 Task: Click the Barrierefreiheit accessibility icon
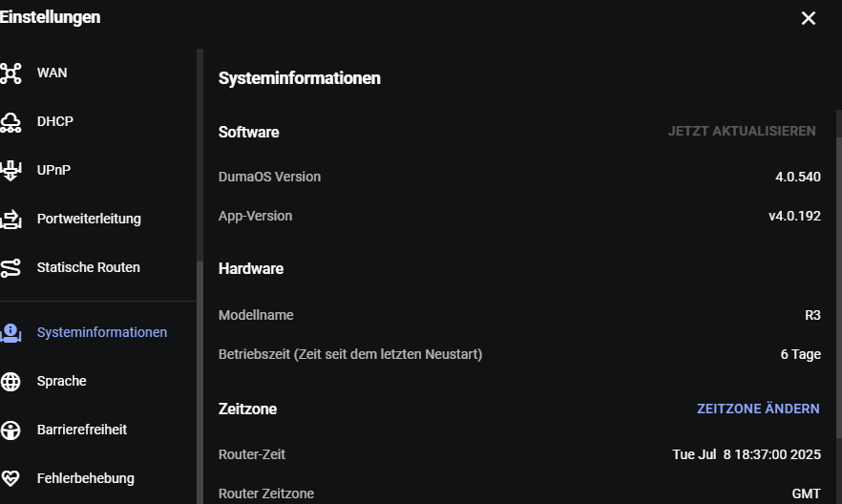(11, 430)
